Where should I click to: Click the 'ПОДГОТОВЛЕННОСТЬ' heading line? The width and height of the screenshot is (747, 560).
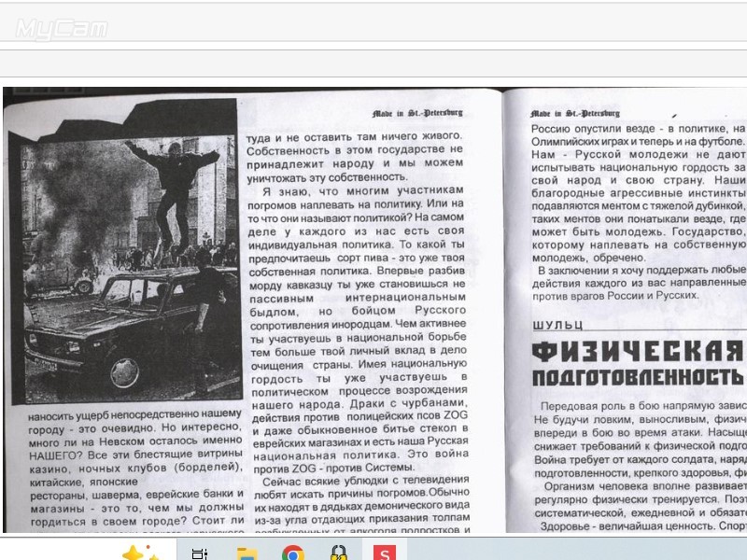(637, 378)
